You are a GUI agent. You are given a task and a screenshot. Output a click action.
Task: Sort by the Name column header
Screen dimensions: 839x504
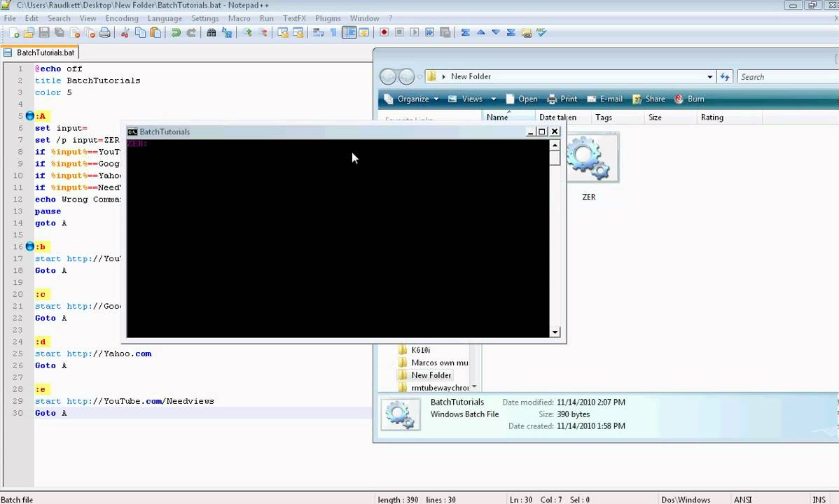click(x=508, y=117)
